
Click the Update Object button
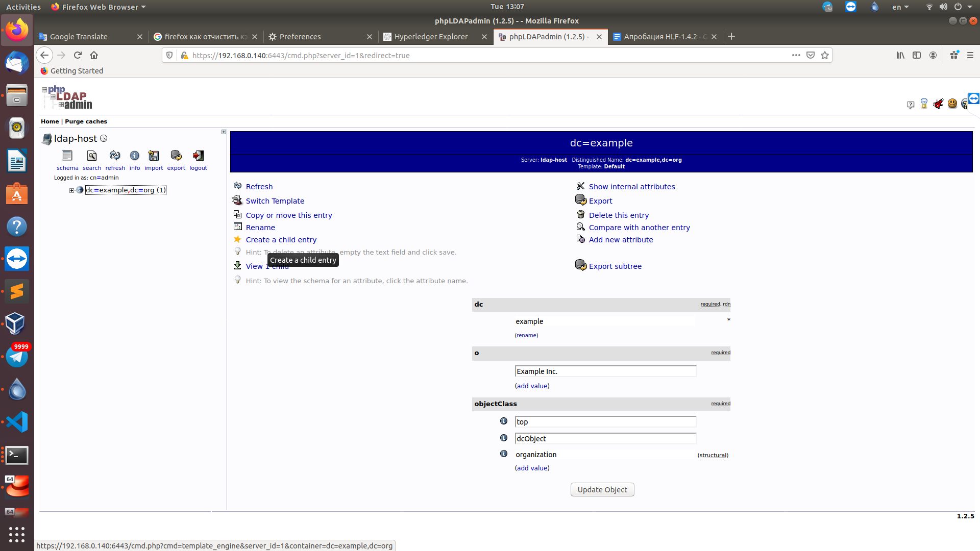(602, 490)
